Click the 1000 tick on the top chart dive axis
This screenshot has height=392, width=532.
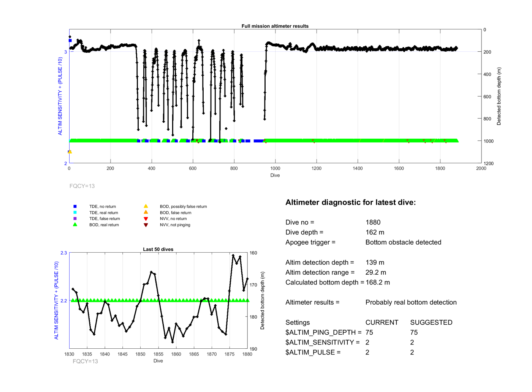pos(275,168)
